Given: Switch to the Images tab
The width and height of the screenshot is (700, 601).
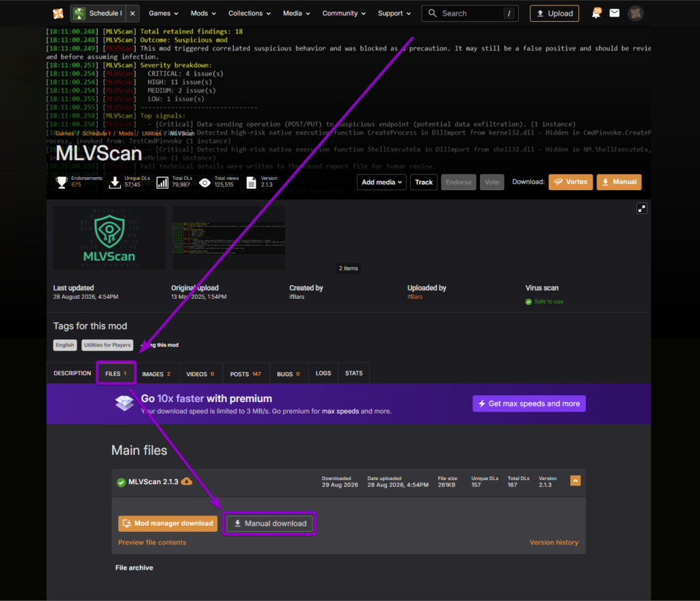Looking at the screenshot, I should coord(157,374).
